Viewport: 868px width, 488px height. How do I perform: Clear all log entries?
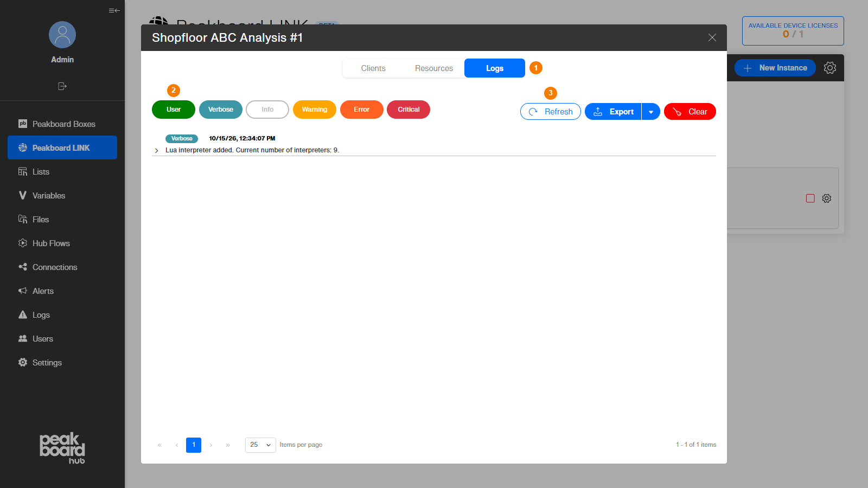tap(690, 112)
